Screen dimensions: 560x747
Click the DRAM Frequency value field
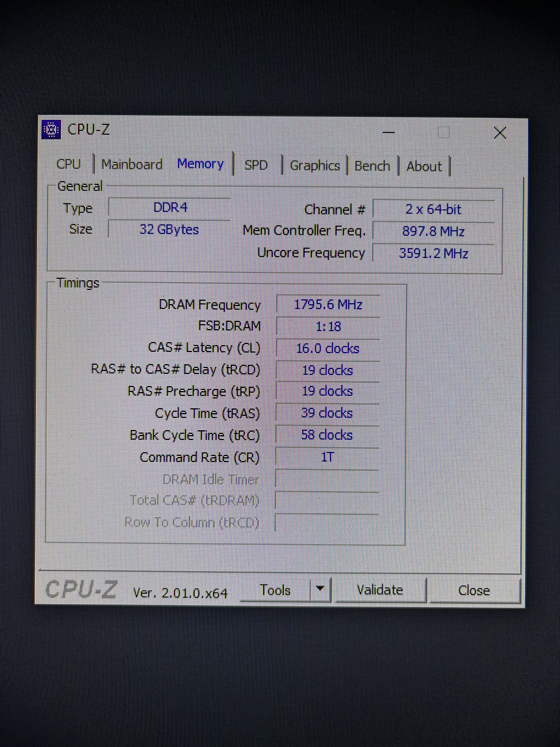328,305
